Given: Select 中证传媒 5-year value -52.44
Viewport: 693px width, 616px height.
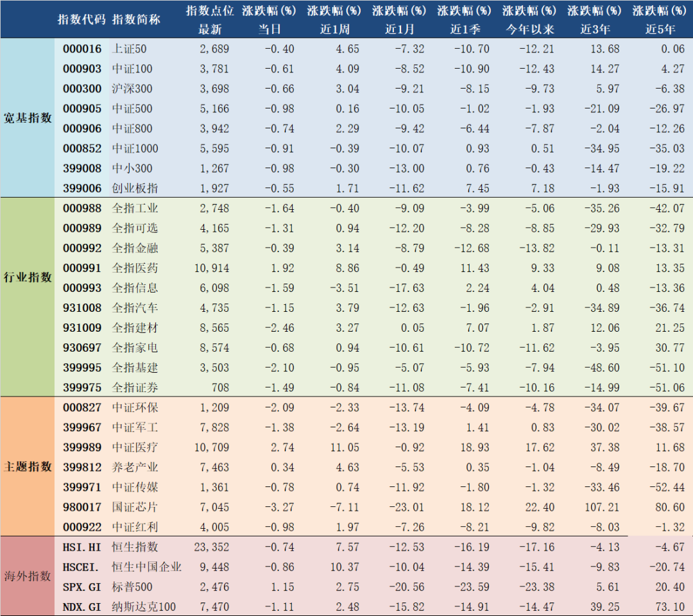Looking at the screenshot, I should point(667,488).
